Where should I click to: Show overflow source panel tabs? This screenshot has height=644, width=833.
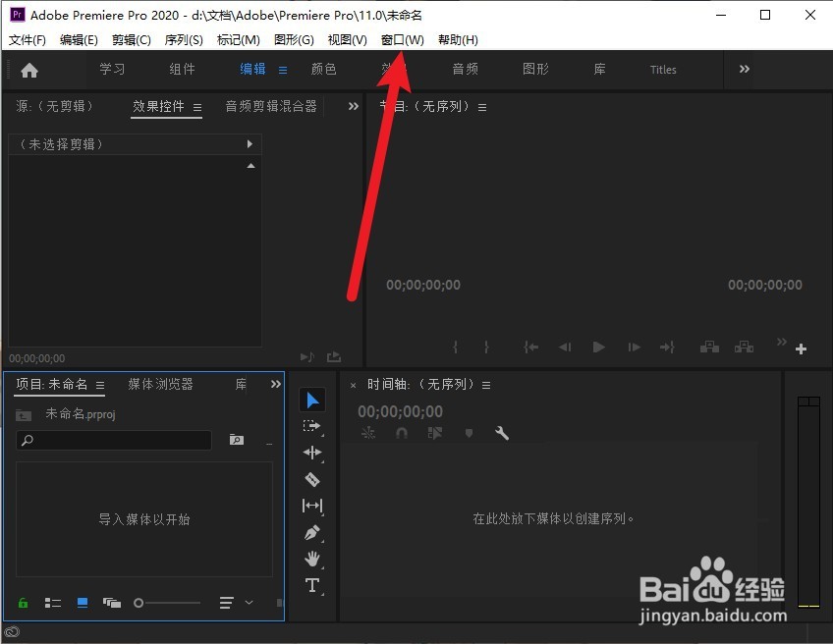pyautogui.click(x=354, y=106)
